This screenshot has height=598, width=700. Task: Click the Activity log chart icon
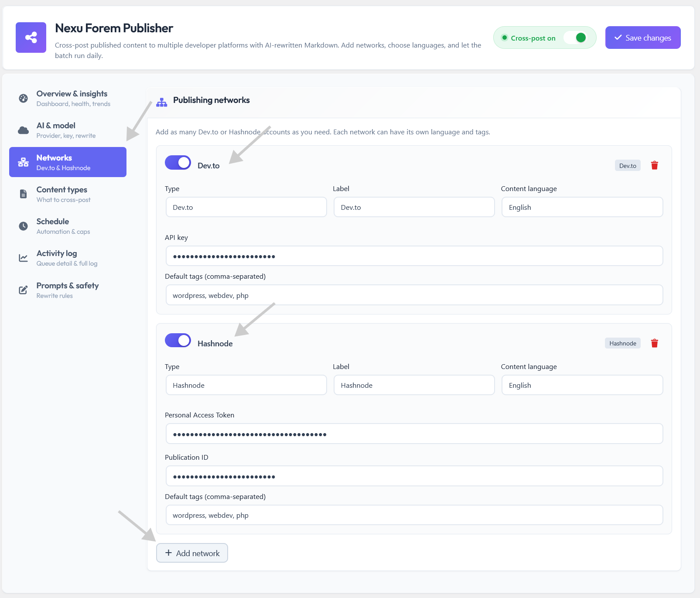tap(24, 258)
